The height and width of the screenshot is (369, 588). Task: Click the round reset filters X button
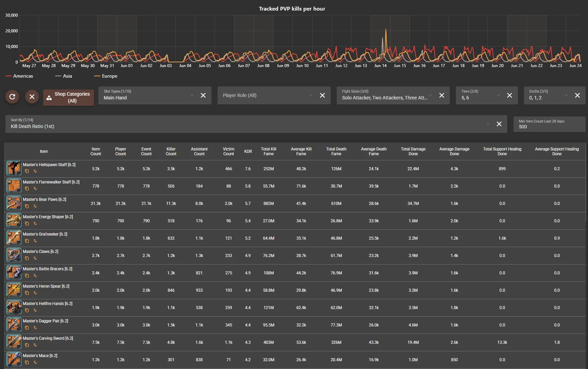click(32, 97)
